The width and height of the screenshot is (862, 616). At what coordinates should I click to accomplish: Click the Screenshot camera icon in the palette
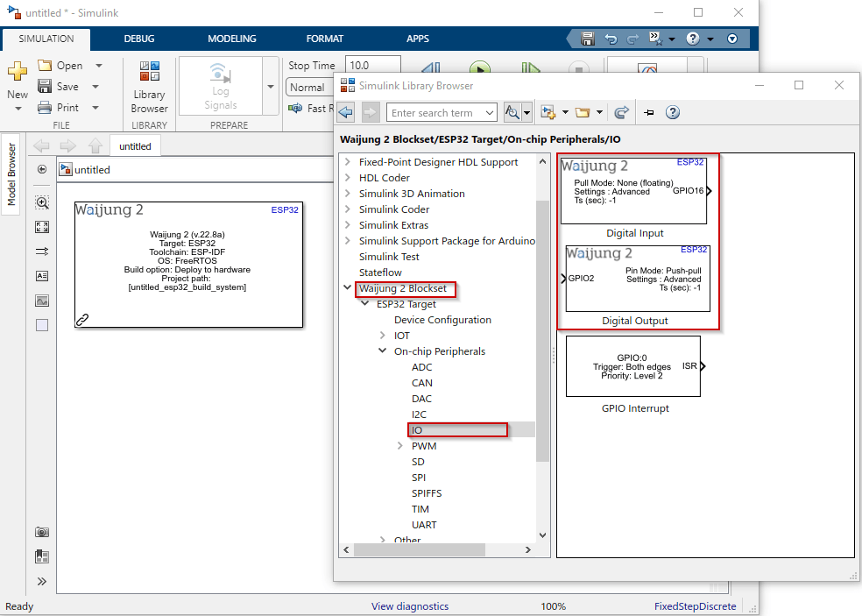pyautogui.click(x=42, y=532)
